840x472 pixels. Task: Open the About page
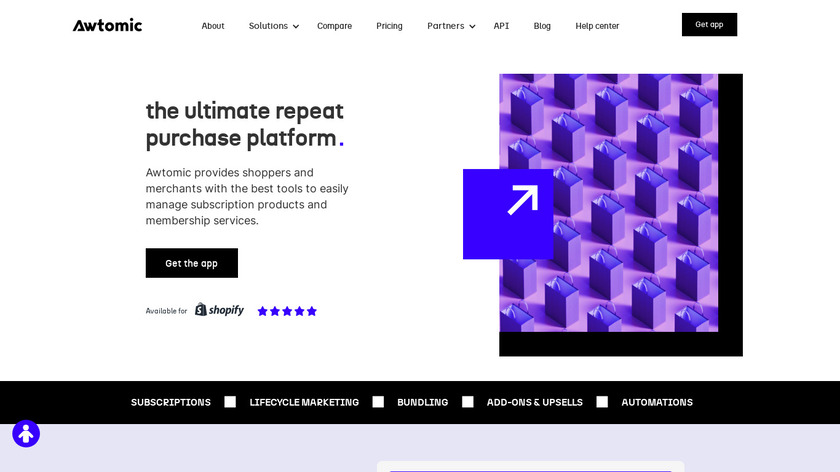pos(213,26)
